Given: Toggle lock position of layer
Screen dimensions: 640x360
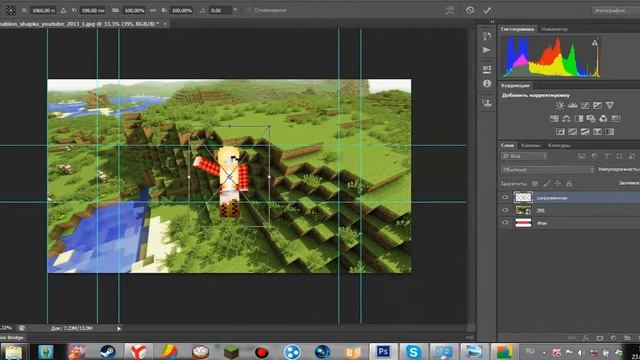Looking at the screenshot, I should pos(558,184).
